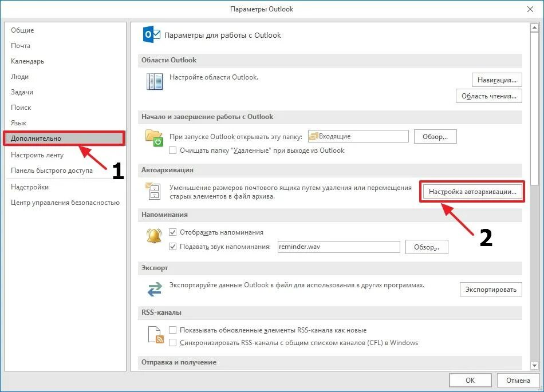Select the Задачи category
The height and width of the screenshot is (392, 544).
pyautogui.click(x=22, y=92)
